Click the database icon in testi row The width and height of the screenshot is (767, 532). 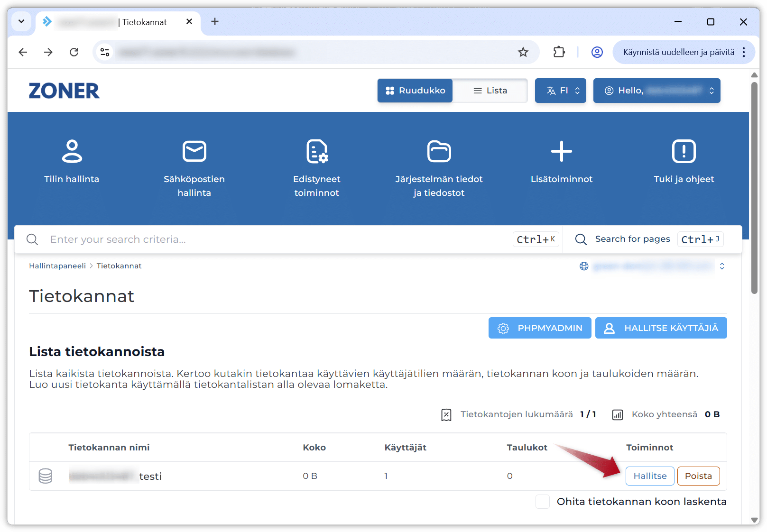pyautogui.click(x=46, y=476)
